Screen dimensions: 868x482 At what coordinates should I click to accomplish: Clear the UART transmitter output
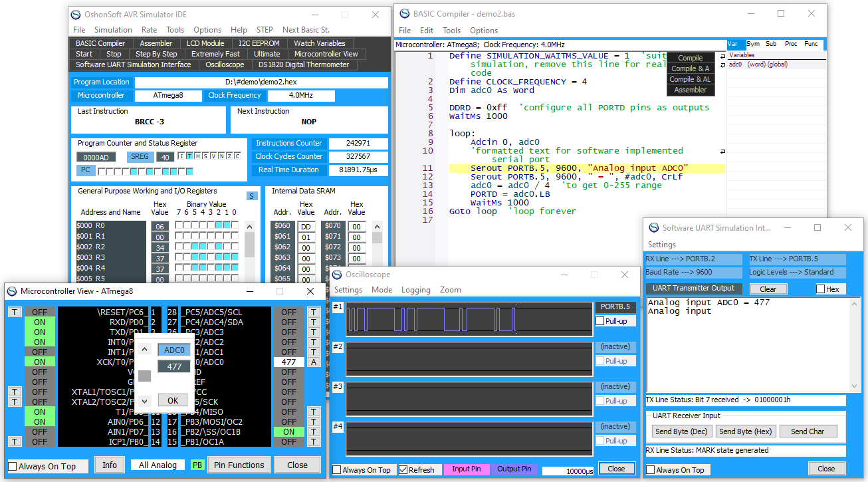pyautogui.click(x=768, y=289)
